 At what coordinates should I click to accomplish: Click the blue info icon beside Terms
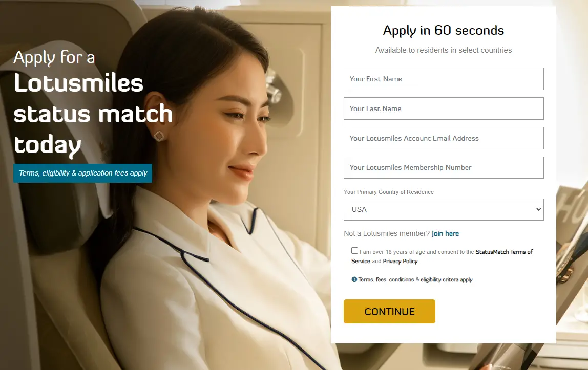(x=354, y=279)
